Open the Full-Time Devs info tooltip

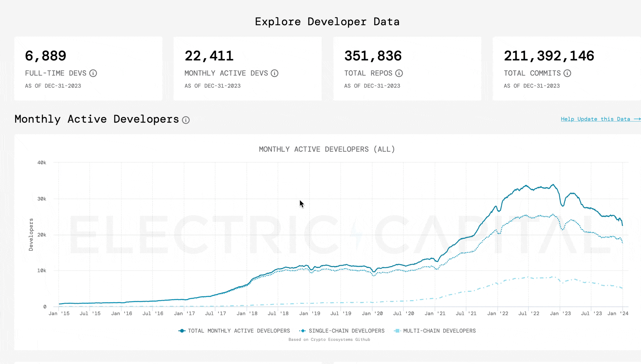[93, 73]
